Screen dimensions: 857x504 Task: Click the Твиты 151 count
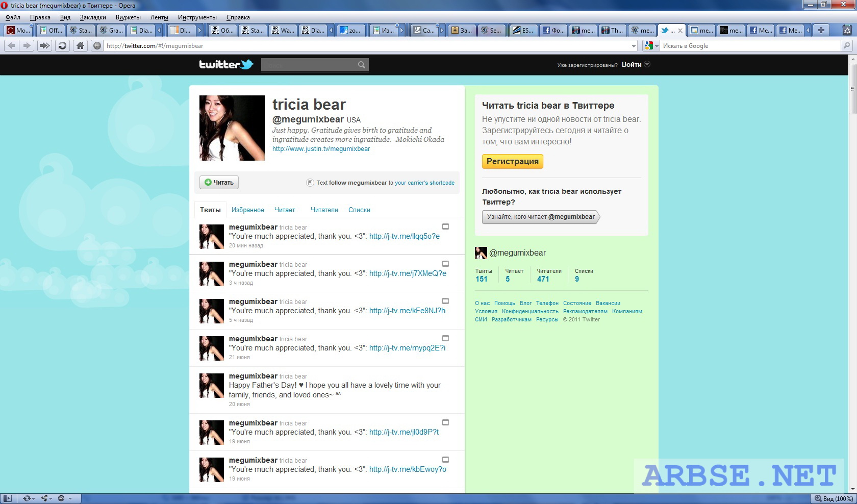click(484, 275)
